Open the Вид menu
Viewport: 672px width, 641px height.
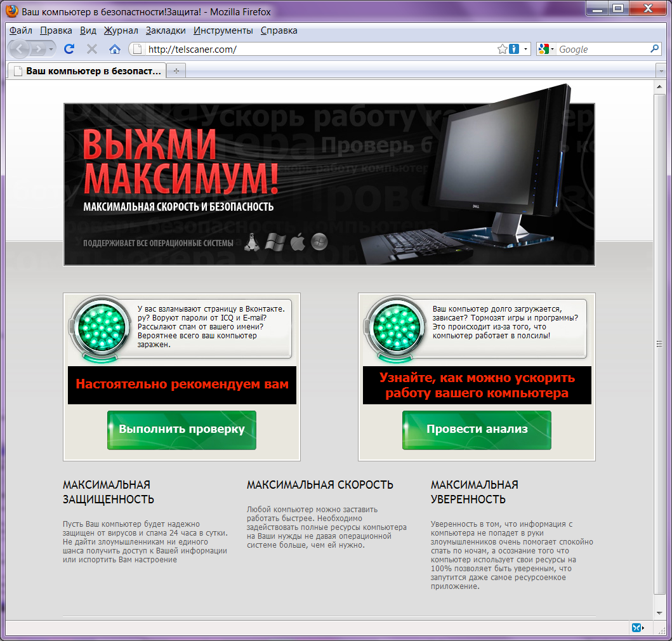(x=88, y=30)
